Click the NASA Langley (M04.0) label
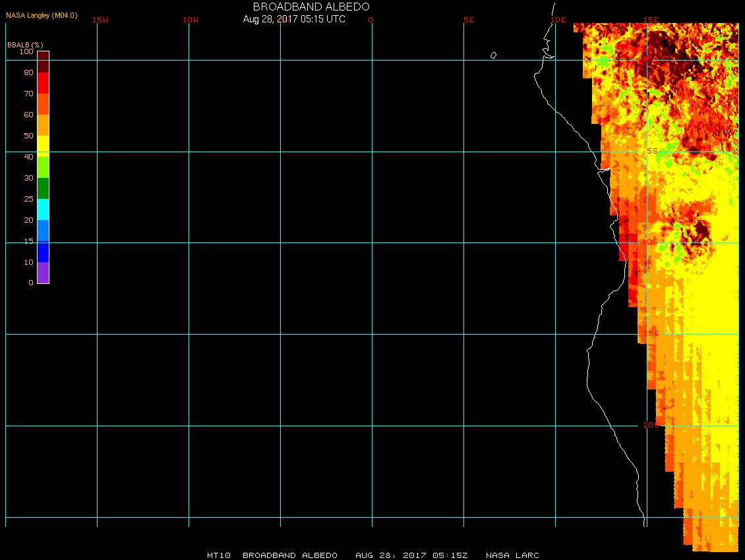 pos(42,14)
